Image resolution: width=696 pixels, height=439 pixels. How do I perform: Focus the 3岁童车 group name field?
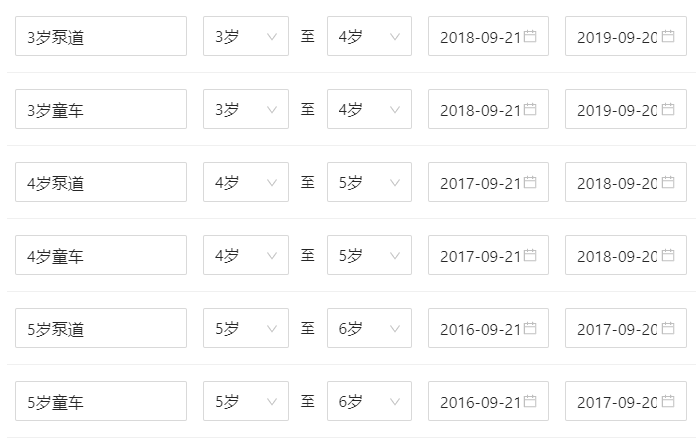[101, 109]
